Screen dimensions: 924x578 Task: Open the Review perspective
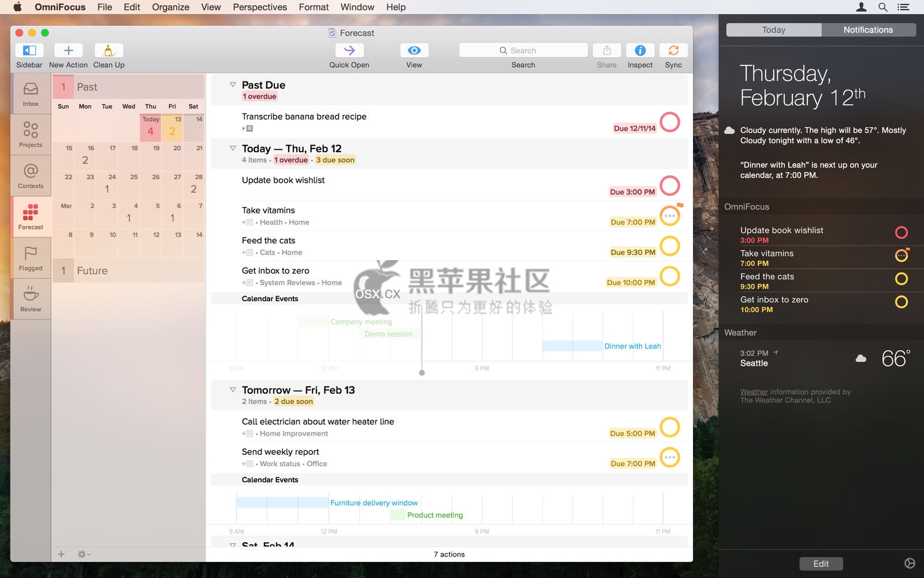tap(31, 299)
